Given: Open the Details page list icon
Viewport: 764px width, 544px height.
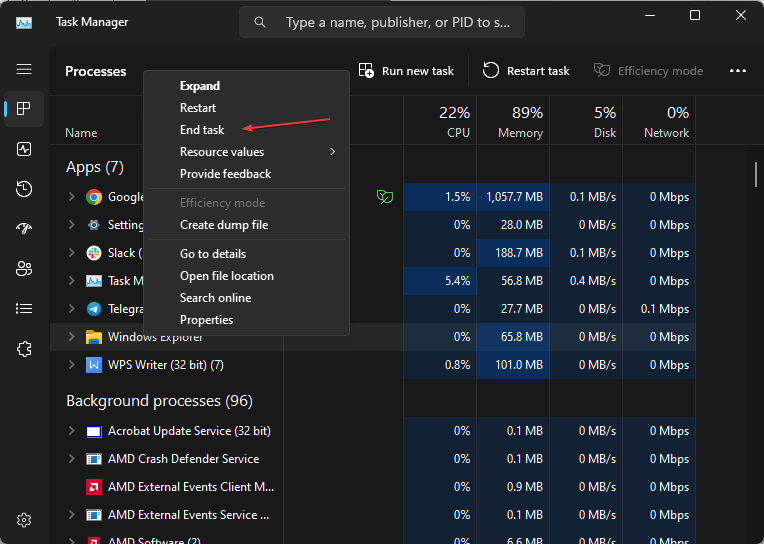Looking at the screenshot, I should [x=24, y=309].
